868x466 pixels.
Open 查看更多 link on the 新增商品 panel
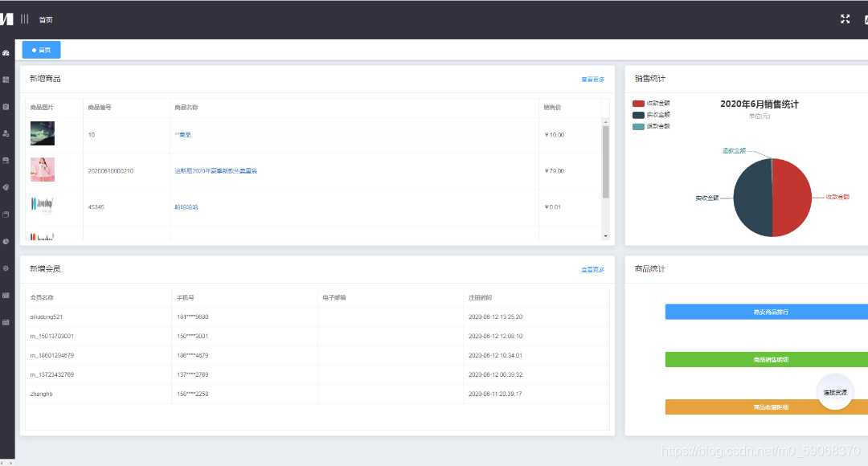pos(592,78)
